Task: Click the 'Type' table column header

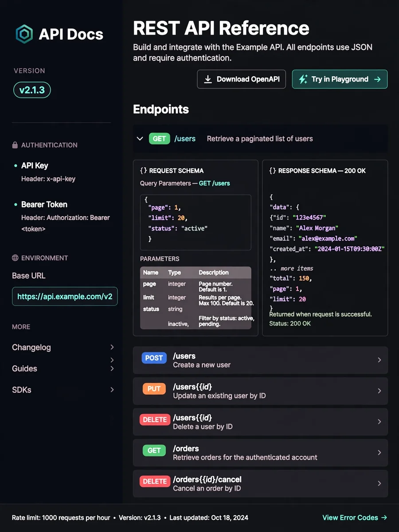Action: [175, 273]
